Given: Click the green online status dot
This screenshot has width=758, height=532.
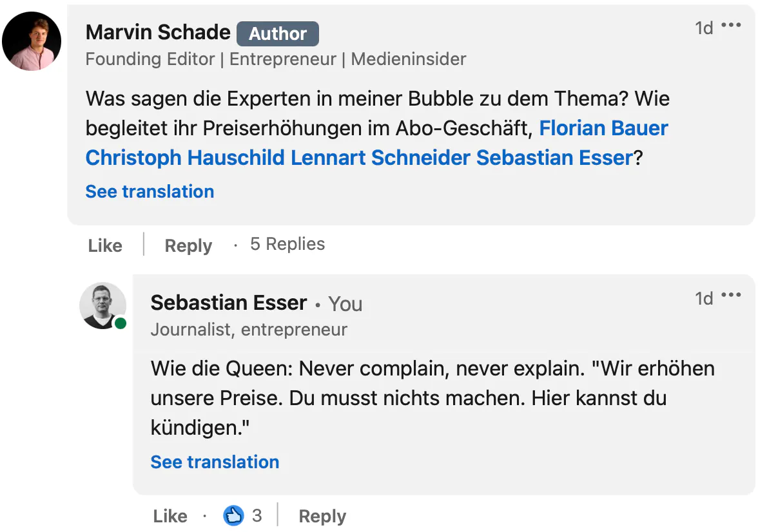Looking at the screenshot, I should [x=121, y=323].
